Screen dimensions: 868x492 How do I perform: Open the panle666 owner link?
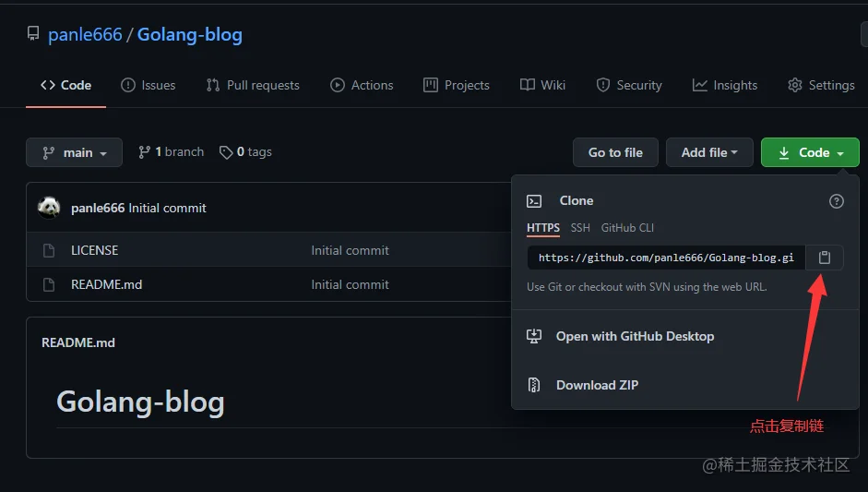[85, 34]
